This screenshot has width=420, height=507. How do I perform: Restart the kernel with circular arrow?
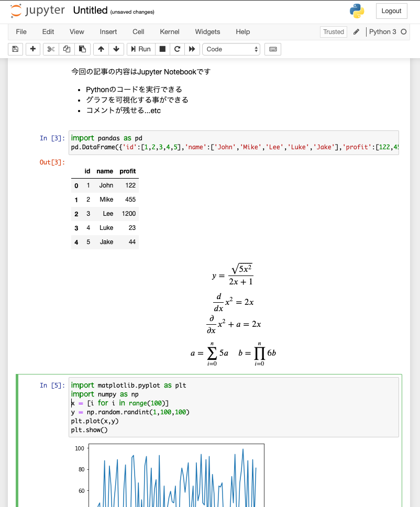(177, 49)
